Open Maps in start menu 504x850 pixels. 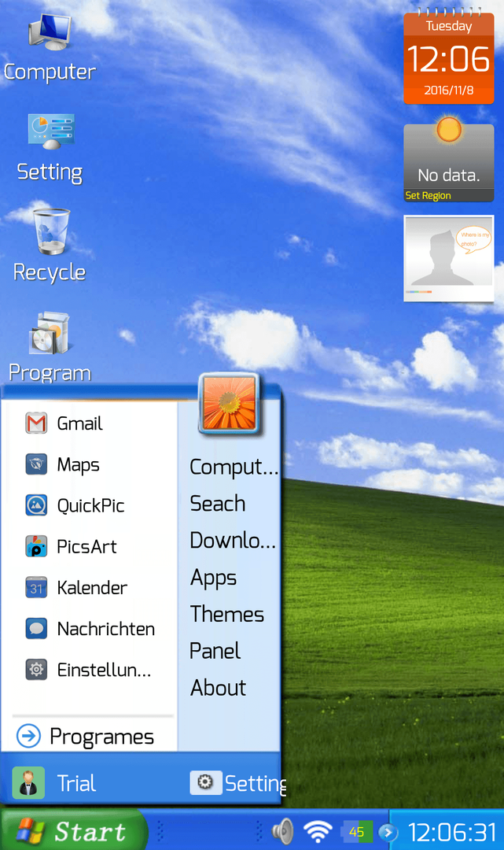pos(63,464)
